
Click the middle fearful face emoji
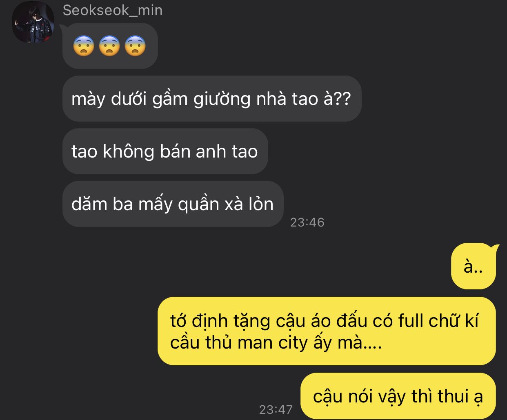click(x=109, y=46)
